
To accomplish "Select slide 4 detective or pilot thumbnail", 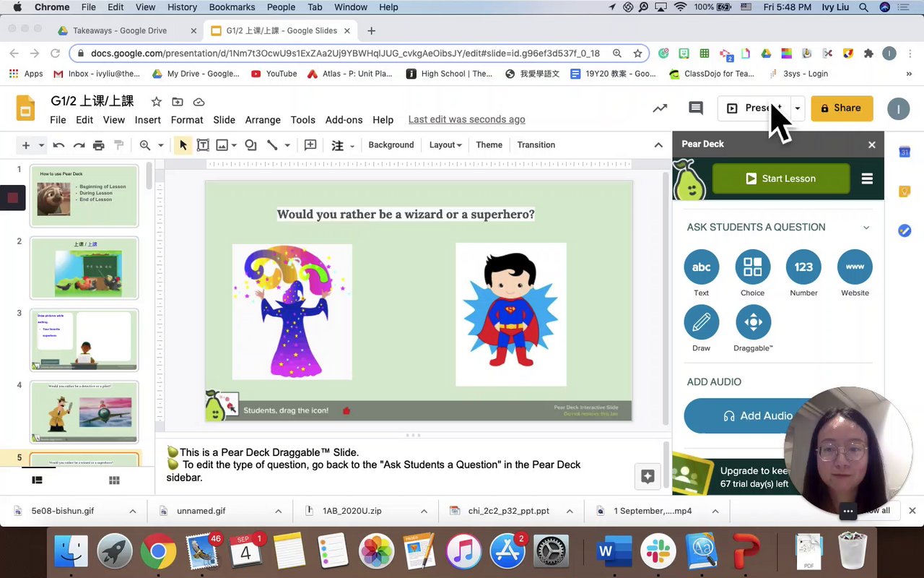I will pyautogui.click(x=84, y=413).
